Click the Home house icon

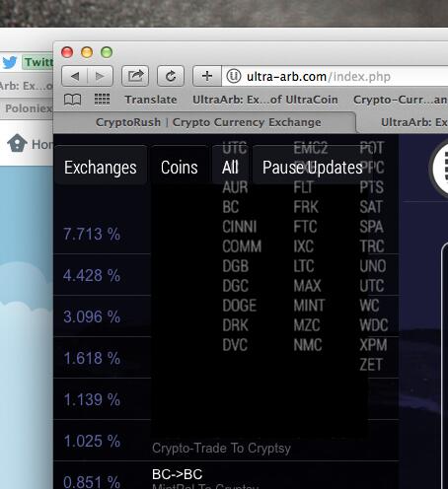click(x=17, y=143)
